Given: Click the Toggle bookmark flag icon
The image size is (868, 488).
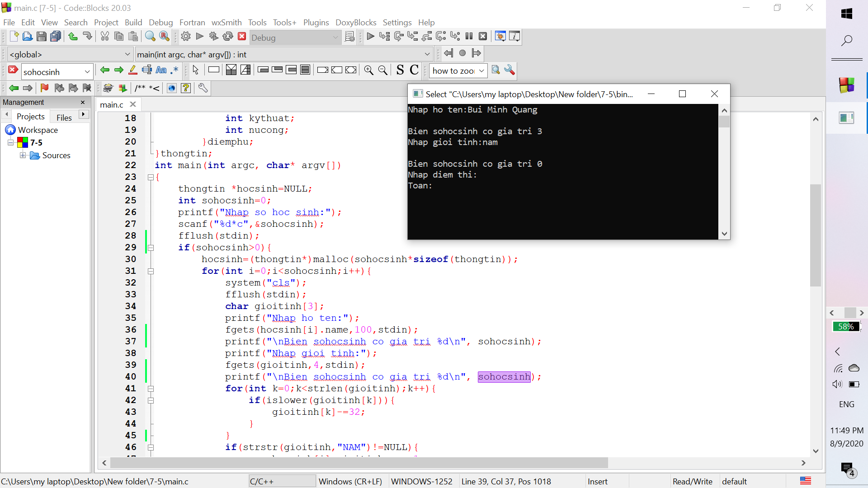Looking at the screenshot, I should (x=44, y=88).
